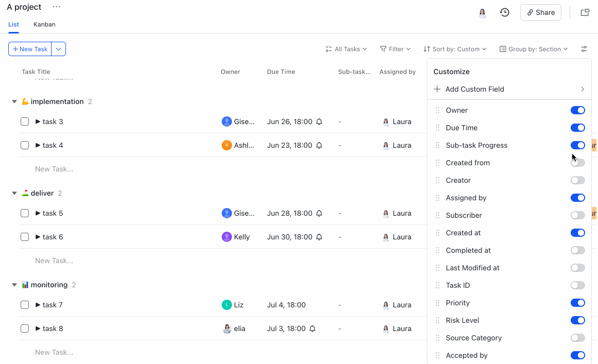Click Laura's avatar in Assigned by for task 8

pyautogui.click(x=386, y=328)
